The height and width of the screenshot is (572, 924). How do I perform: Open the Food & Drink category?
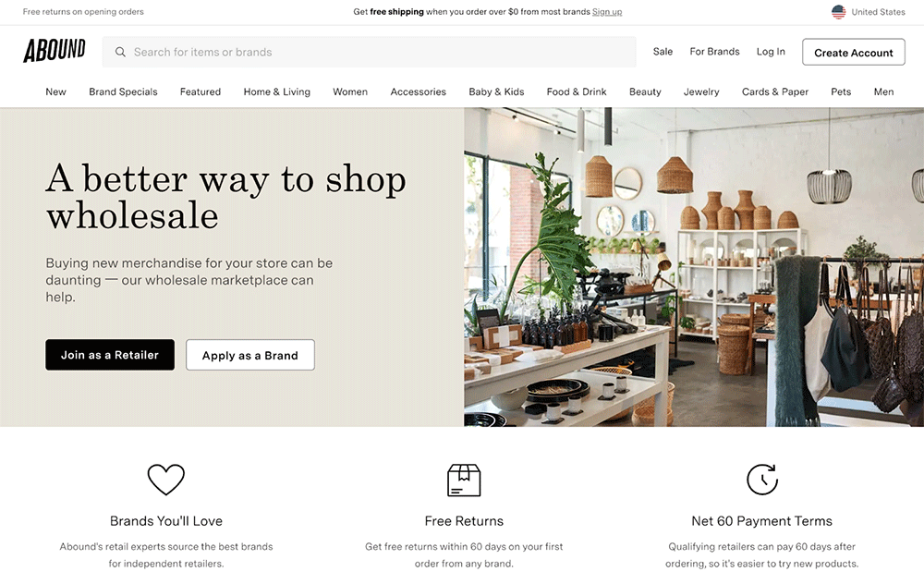[577, 91]
